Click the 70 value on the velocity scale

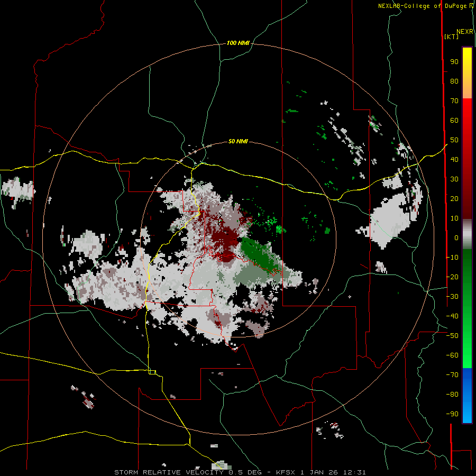454,101
